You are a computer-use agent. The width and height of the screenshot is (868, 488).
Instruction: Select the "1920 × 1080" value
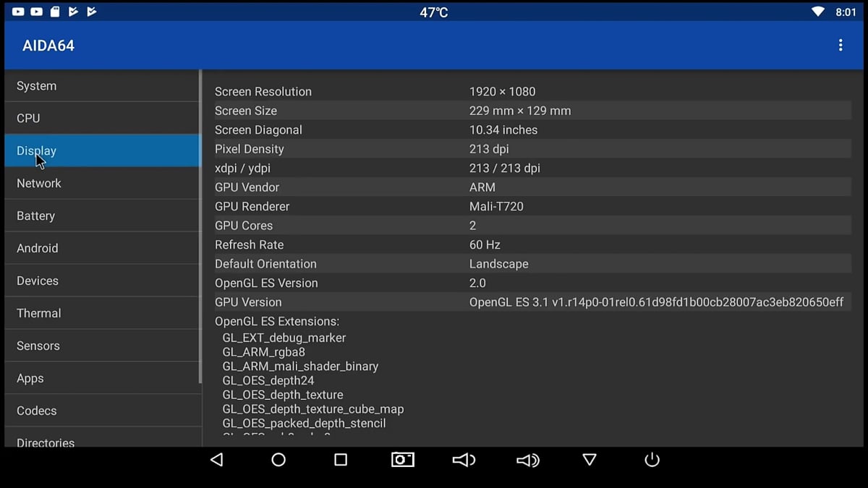click(503, 92)
